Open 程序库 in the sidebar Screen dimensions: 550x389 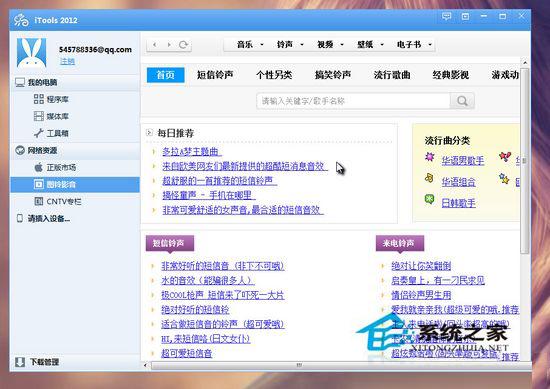(x=51, y=99)
